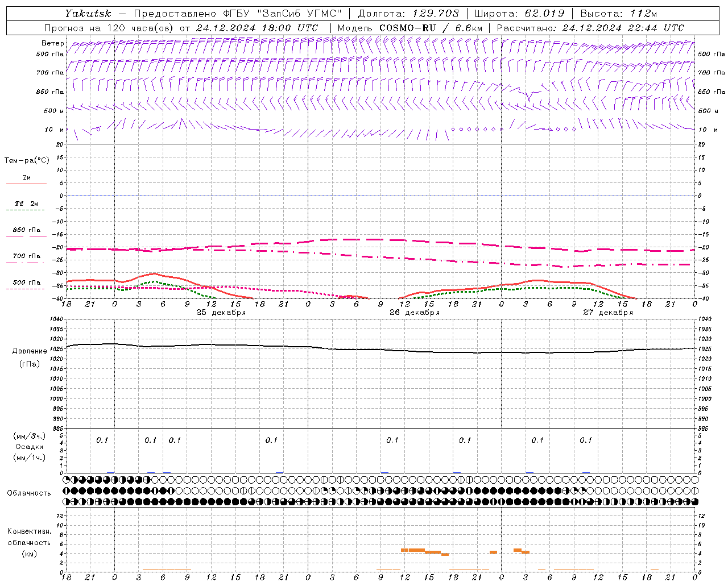Click the '(мм/3ч.)' precipitation unit label
This screenshot has height=582, width=728.
tap(30, 435)
